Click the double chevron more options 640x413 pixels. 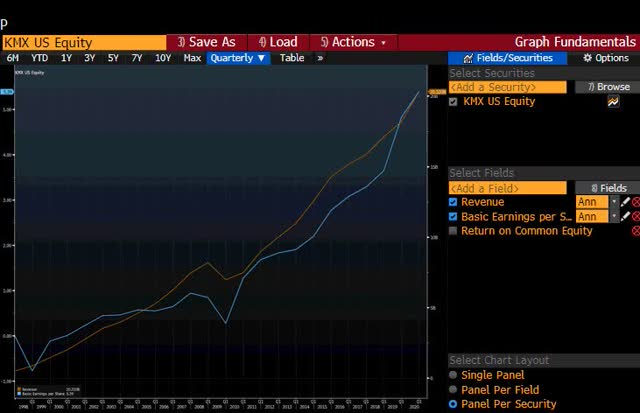tap(320, 58)
